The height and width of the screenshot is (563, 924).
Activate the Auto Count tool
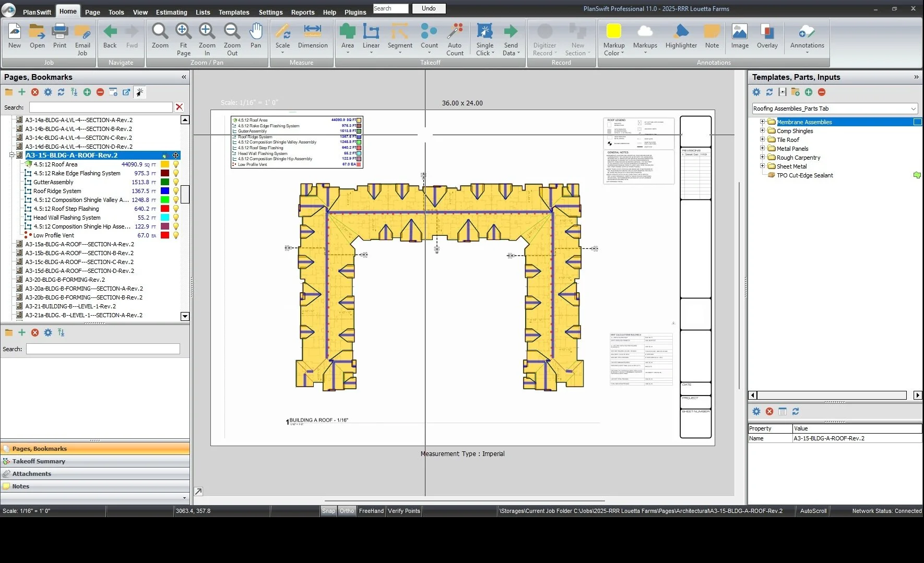coord(455,37)
